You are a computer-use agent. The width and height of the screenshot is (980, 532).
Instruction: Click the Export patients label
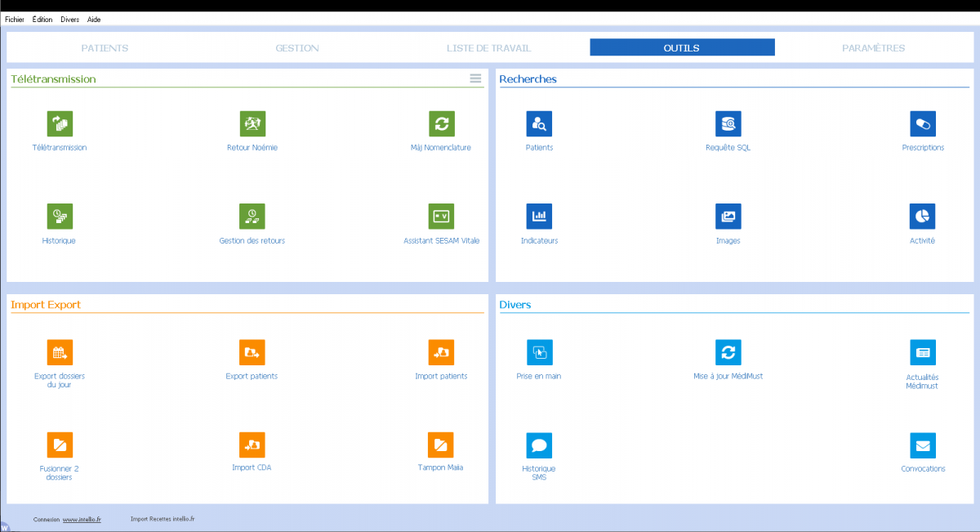[252, 376]
